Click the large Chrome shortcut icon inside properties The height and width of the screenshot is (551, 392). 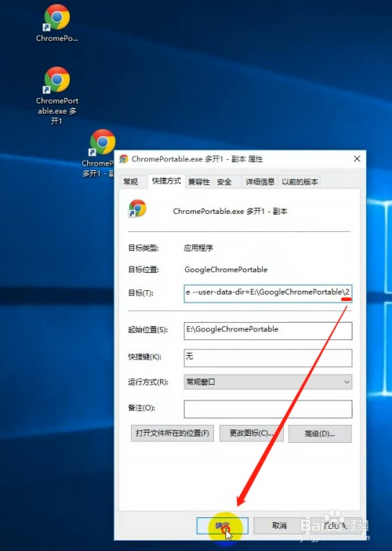(x=137, y=208)
